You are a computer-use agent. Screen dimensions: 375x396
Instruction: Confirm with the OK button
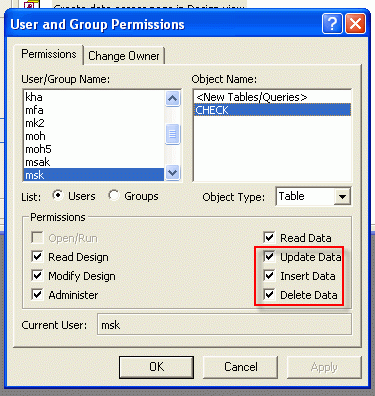pyautogui.click(x=156, y=367)
